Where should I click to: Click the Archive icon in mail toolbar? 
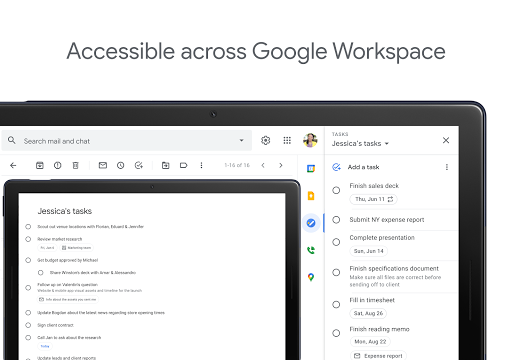[40, 165]
